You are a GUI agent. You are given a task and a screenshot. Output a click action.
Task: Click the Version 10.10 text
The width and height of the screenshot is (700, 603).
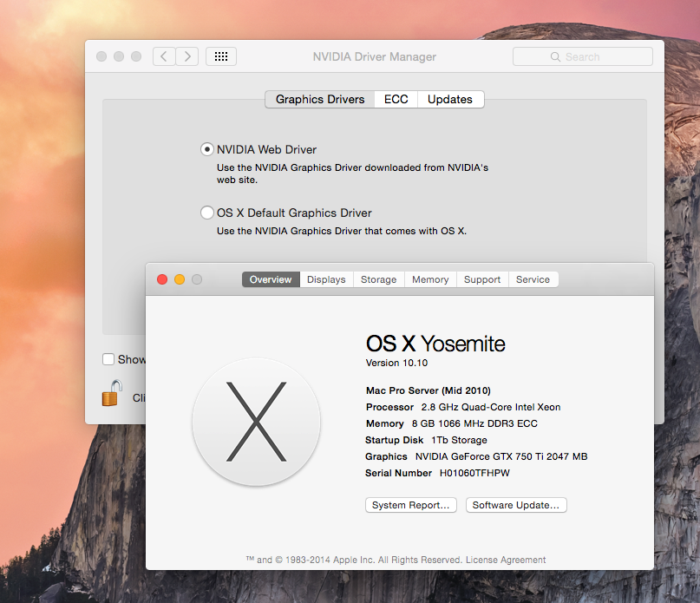pyautogui.click(x=396, y=363)
